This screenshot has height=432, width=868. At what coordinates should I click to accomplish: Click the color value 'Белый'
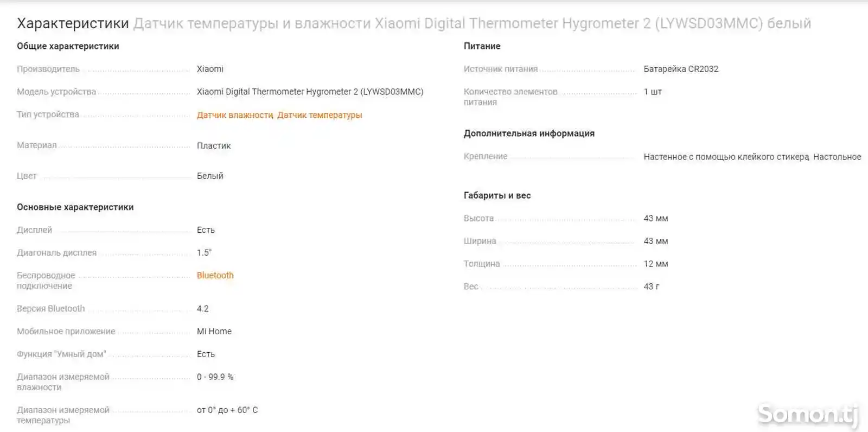(210, 176)
